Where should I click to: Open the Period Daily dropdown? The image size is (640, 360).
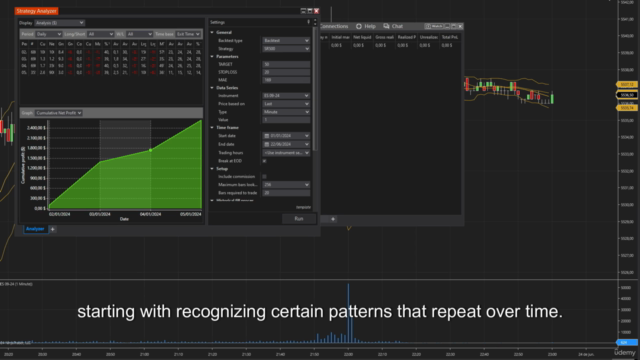tap(49, 34)
